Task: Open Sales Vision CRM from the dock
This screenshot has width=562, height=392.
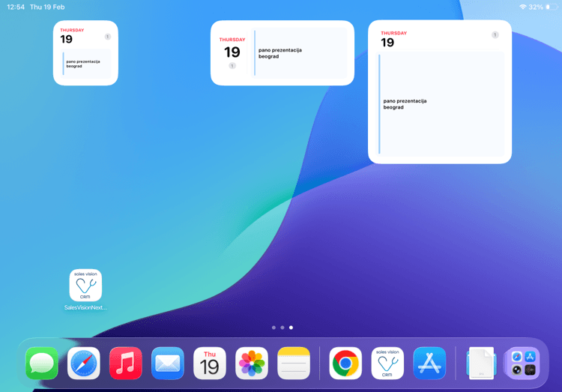Action: click(x=387, y=363)
